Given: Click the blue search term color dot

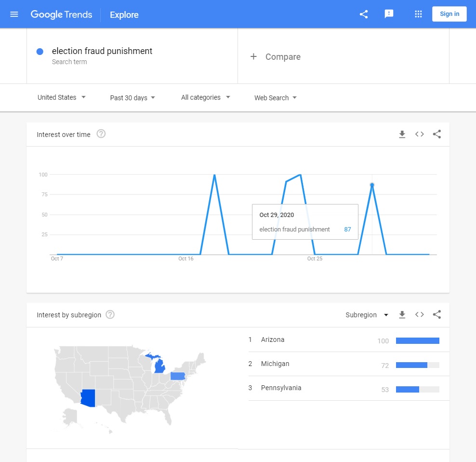Looking at the screenshot, I should click(x=40, y=52).
